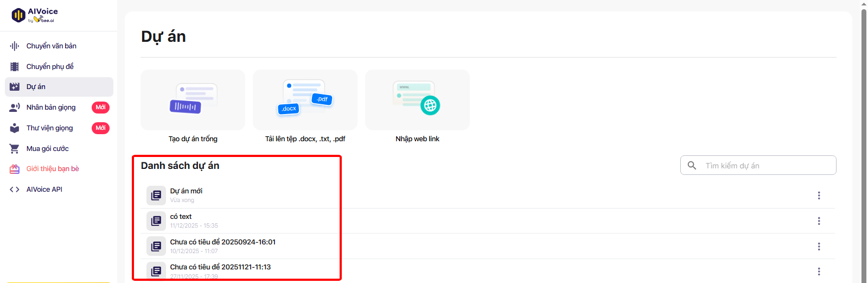Create an empty project via Tạo dự án trống
The width and height of the screenshot is (868, 283).
[193, 100]
